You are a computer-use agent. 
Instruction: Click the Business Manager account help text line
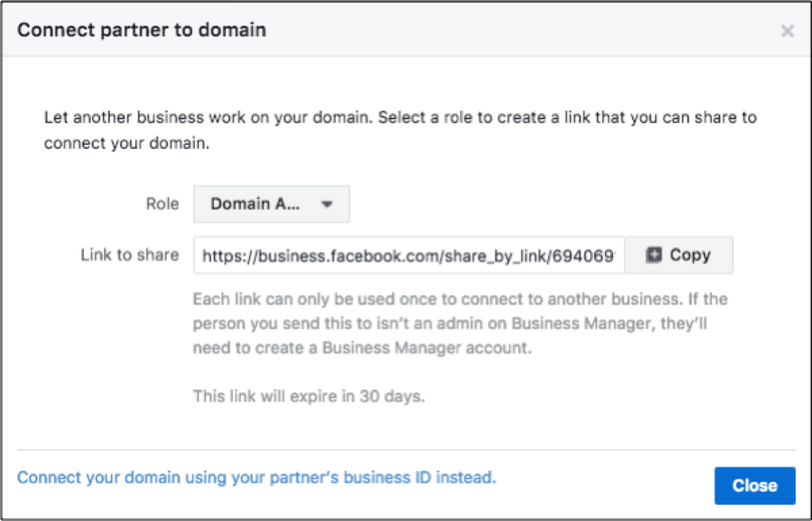(x=363, y=348)
